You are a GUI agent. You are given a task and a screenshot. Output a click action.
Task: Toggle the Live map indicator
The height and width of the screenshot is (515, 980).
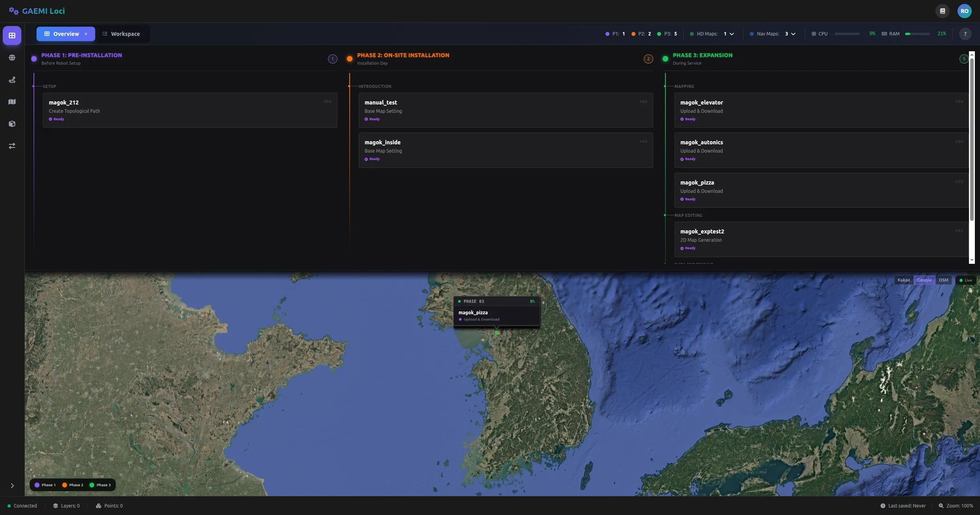(965, 280)
